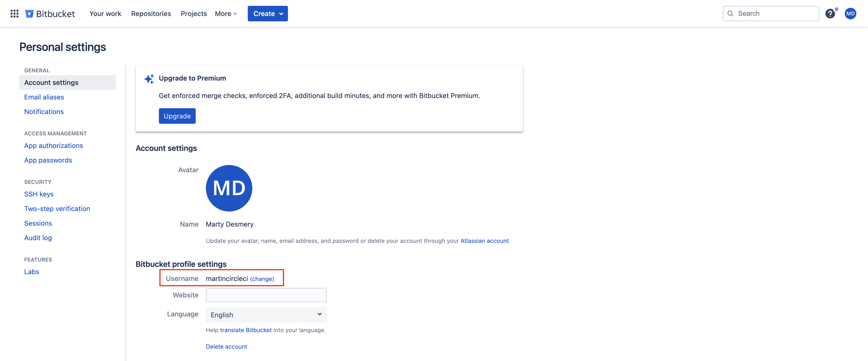Click the large MD avatar image

229,188
